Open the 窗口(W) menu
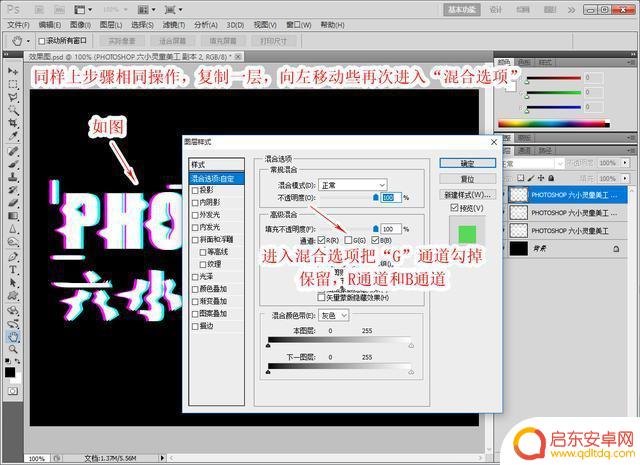Viewport: 640px width, 465px height. pyautogui.click(x=298, y=25)
